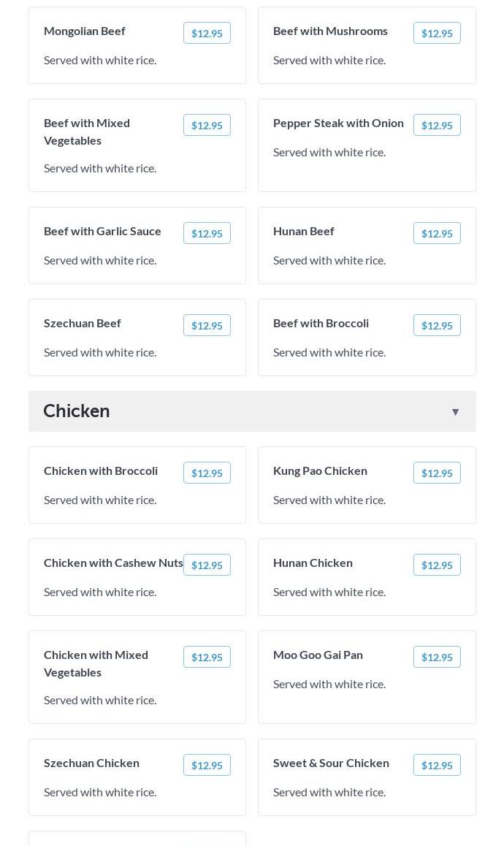Image resolution: width=504 pixels, height=846 pixels.
Task: Click Hunan Beef price tag
Action: coord(437,234)
